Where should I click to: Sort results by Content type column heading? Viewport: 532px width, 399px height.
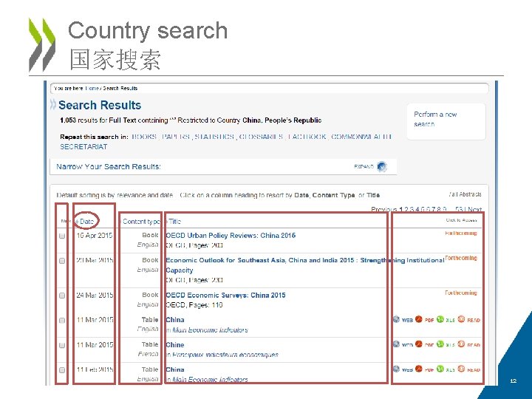click(x=141, y=222)
